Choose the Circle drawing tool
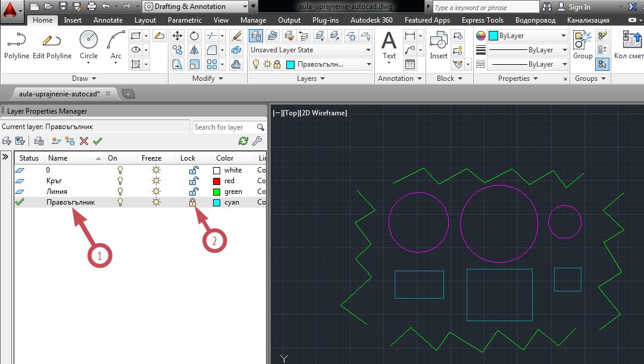 pos(89,46)
